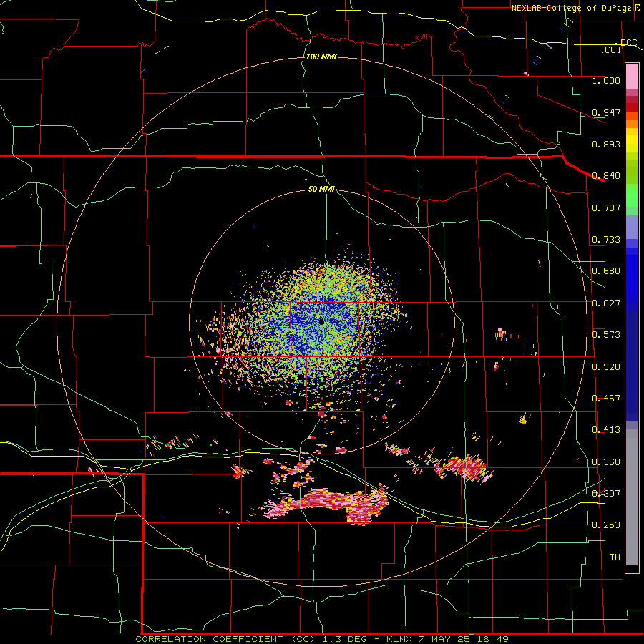
Task: Select the 0.733 scale value
Action: point(606,240)
